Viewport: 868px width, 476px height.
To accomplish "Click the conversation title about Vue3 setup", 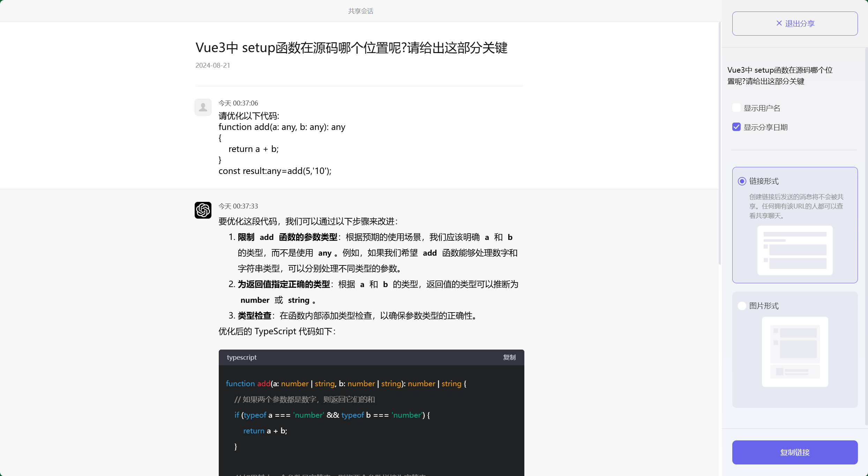I will click(x=351, y=48).
